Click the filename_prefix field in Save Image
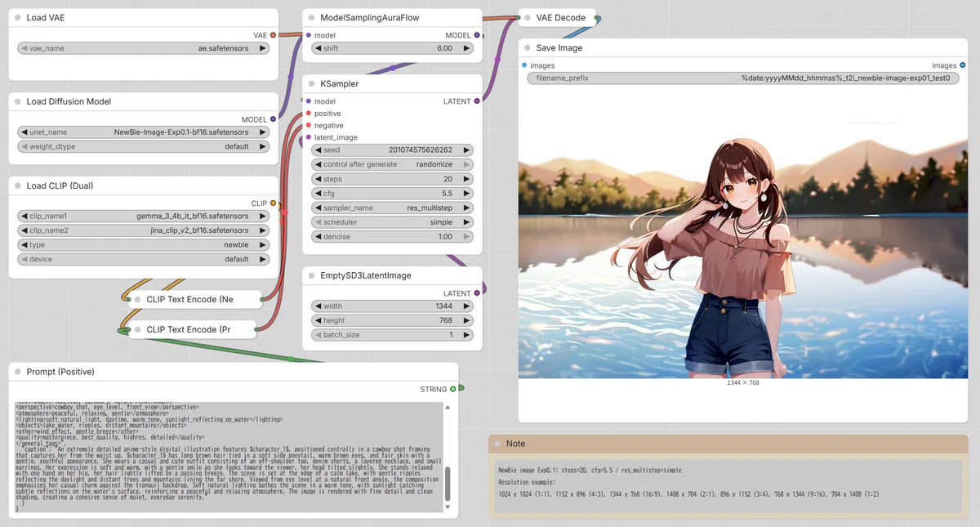This screenshot has height=527, width=980. [742, 78]
